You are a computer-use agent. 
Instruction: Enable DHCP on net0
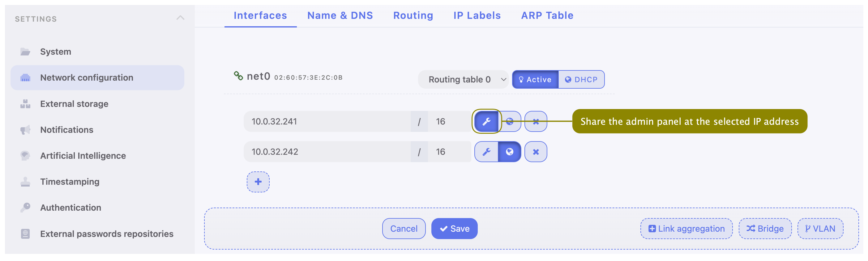point(581,79)
